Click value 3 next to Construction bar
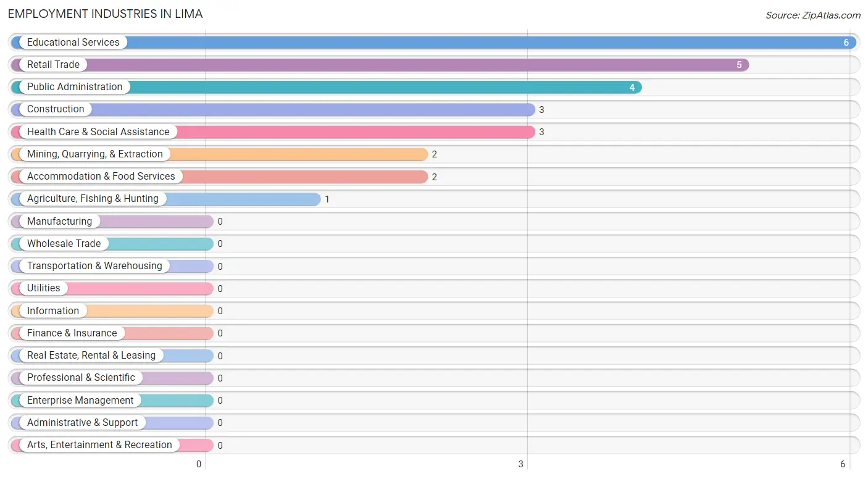This screenshot has height=479, width=868. [541, 110]
